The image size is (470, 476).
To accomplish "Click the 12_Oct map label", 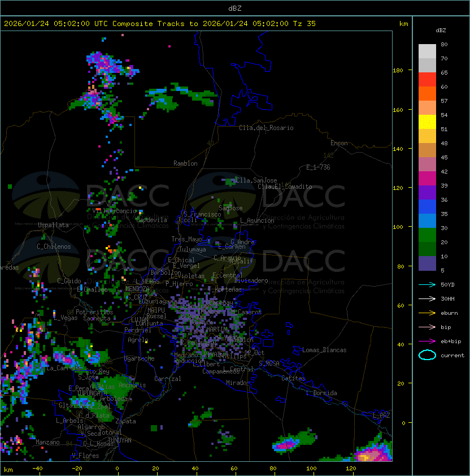I will pyautogui.click(x=254, y=353).
